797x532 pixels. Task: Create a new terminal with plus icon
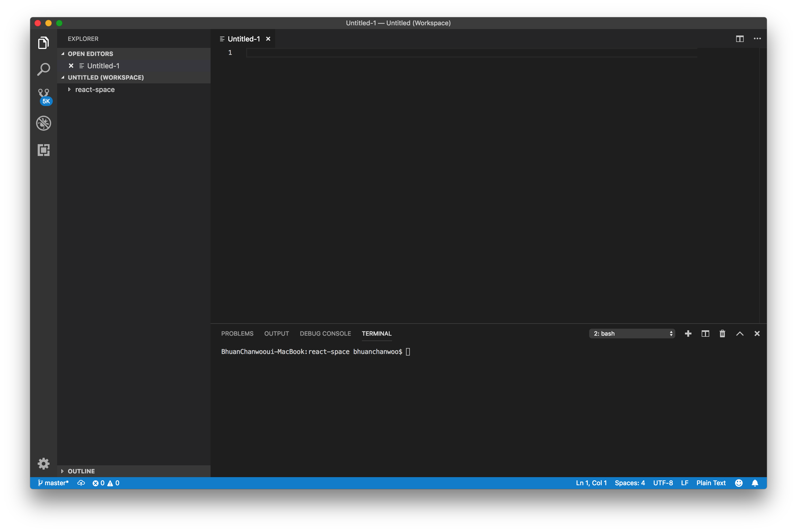688,334
